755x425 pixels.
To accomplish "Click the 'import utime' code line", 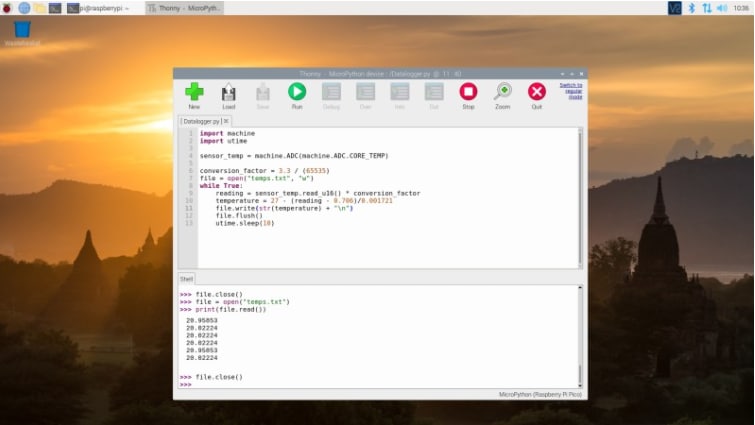I will click(223, 141).
